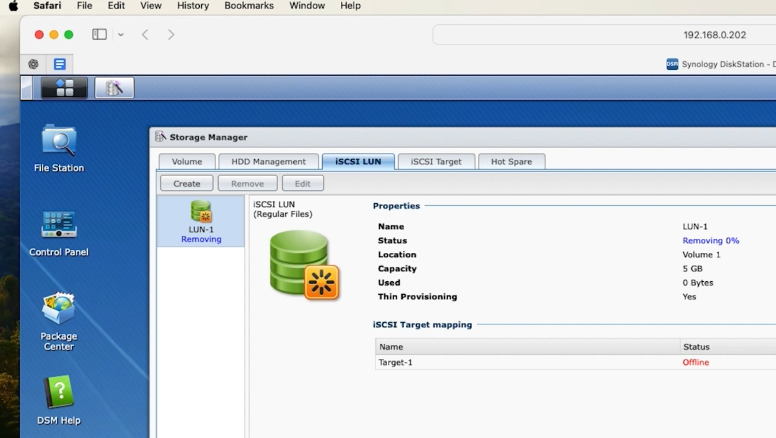This screenshot has width=776, height=438.
Task: Open the View menu
Action: click(151, 6)
